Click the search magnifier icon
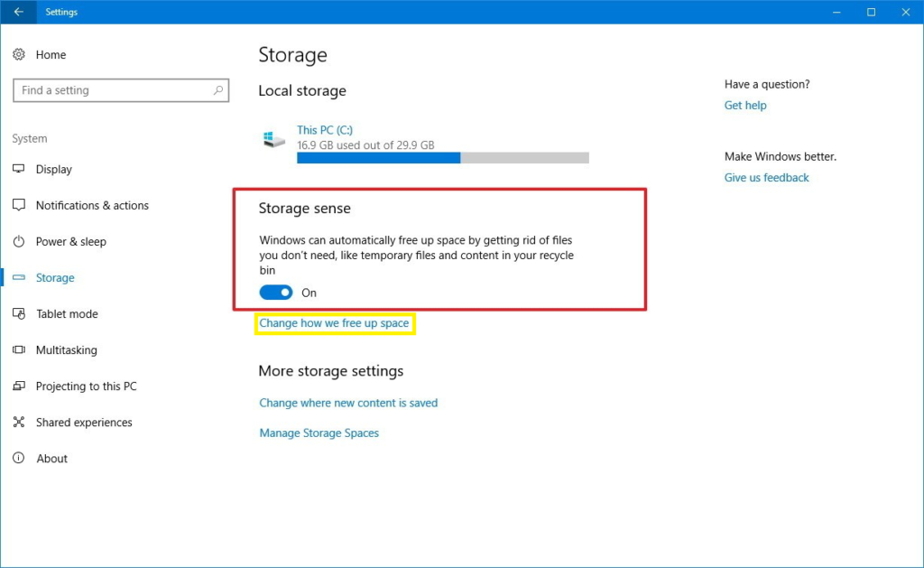 tap(218, 90)
